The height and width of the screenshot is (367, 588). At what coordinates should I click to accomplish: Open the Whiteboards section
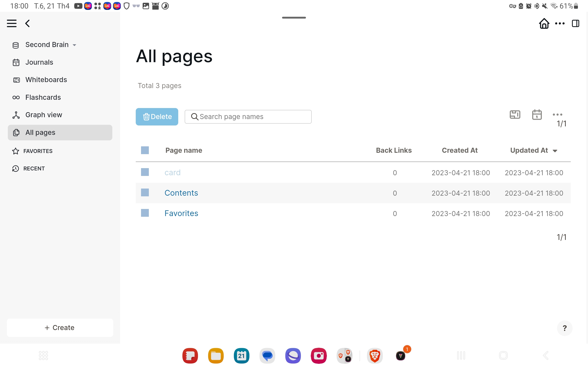click(x=46, y=80)
